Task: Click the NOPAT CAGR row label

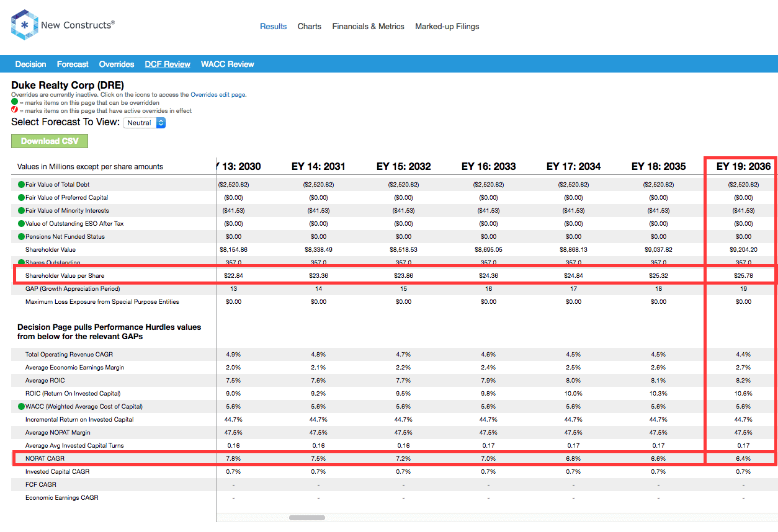Action: pyautogui.click(x=45, y=459)
